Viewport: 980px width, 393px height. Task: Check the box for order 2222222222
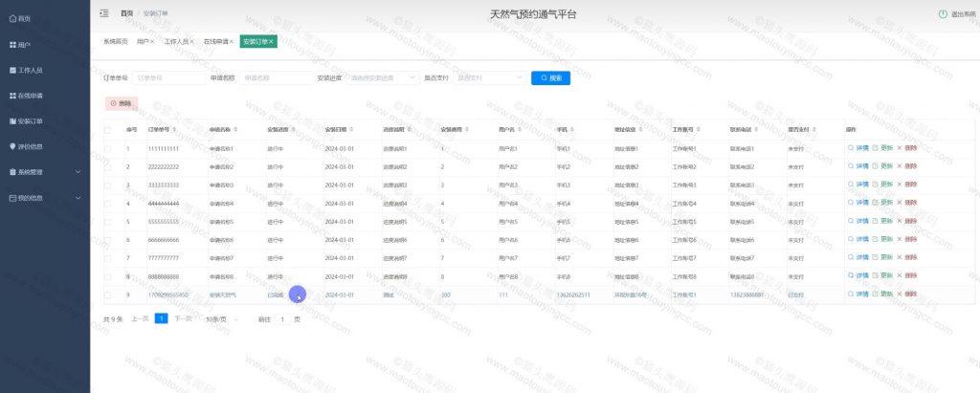[108, 166]
